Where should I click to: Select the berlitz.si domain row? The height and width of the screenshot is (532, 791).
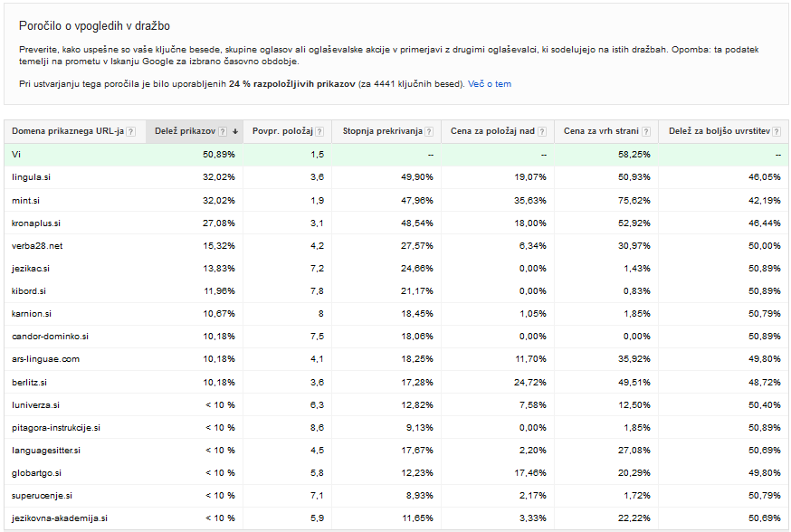[30, 382]
